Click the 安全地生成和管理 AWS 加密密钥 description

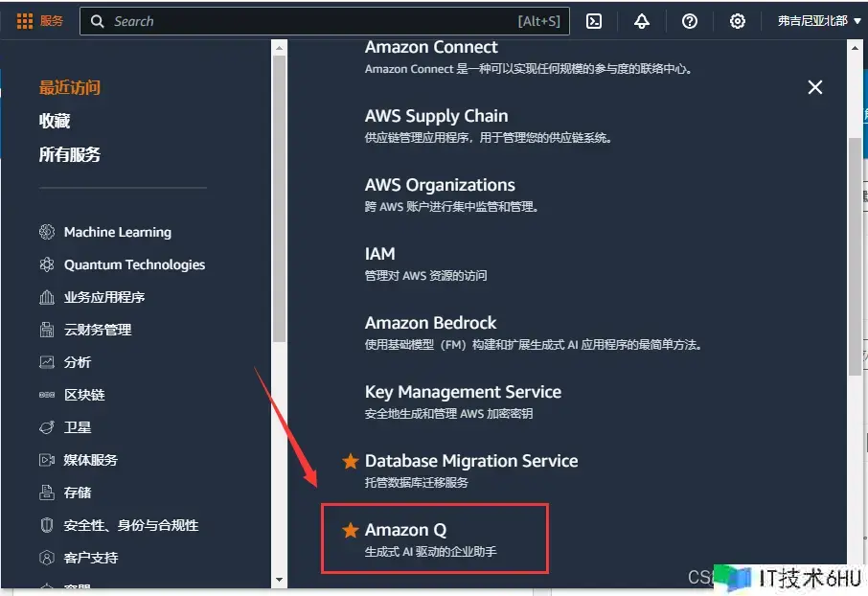coord(448,414)
